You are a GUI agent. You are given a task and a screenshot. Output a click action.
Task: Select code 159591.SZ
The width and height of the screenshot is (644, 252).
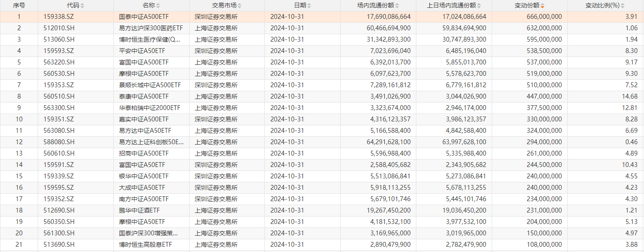pyautogui.click(x=59, y=165)
